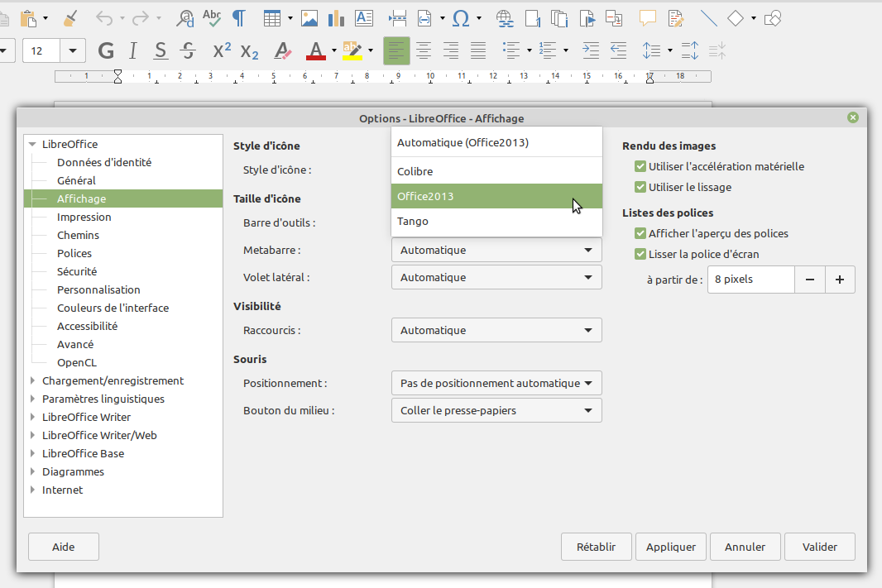This screenshot has height=588, width=882.
Task: Apply strikethrough formatting
Action: point(188,50)
